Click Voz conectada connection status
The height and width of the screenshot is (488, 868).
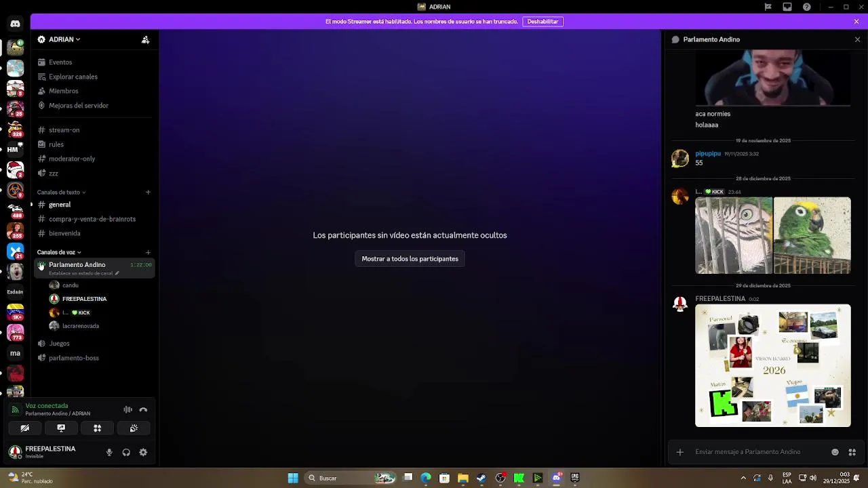click(x=47, y=406)
